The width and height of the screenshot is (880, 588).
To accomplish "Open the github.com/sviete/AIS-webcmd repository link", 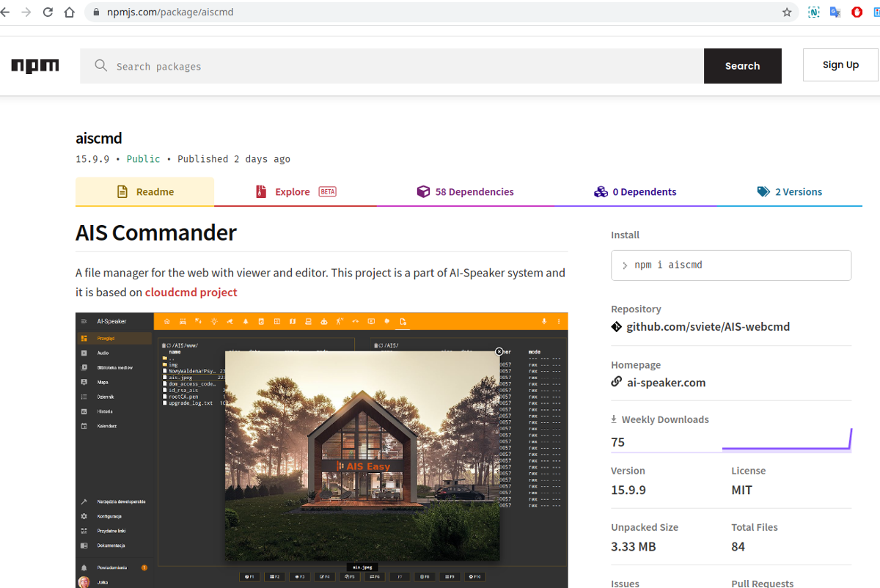I will (x=708, y=327).
